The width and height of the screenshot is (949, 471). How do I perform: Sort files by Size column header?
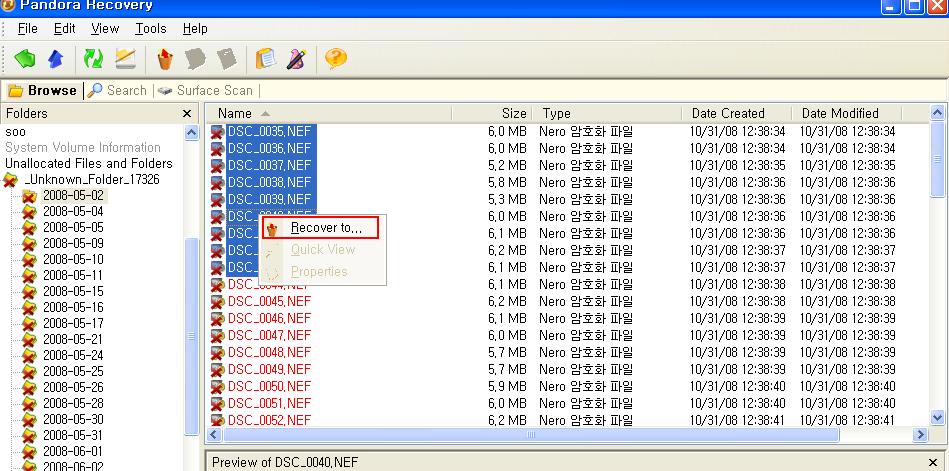coord(492,113)
